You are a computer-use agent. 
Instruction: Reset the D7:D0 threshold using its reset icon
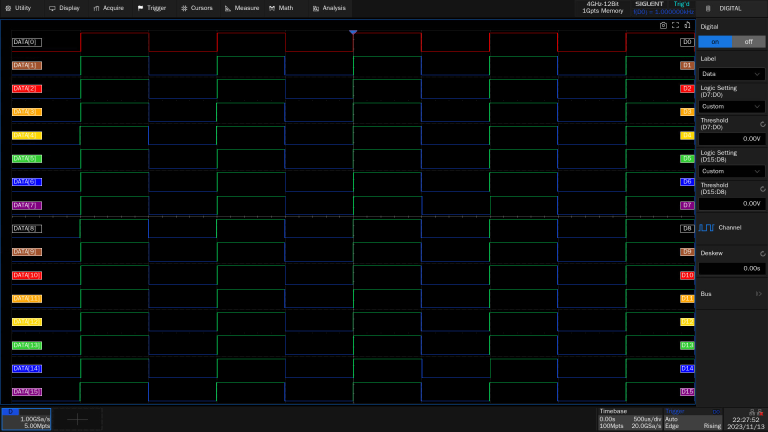762,124
